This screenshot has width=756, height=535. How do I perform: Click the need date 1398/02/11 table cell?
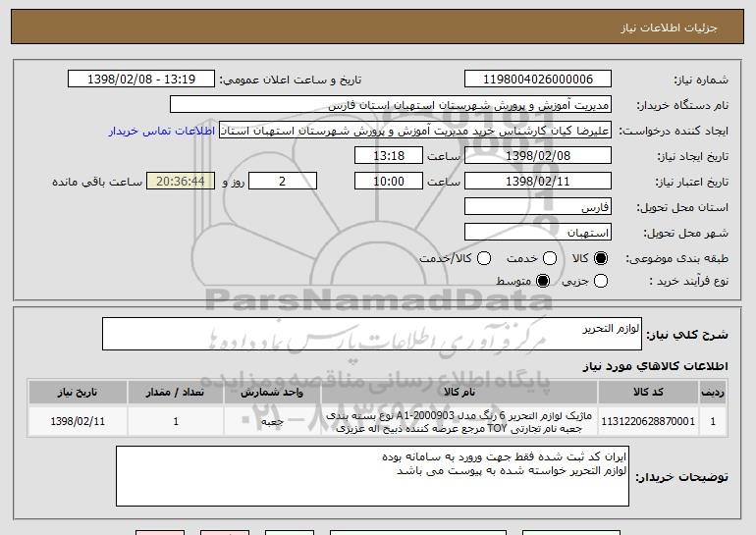click(78, 421)
